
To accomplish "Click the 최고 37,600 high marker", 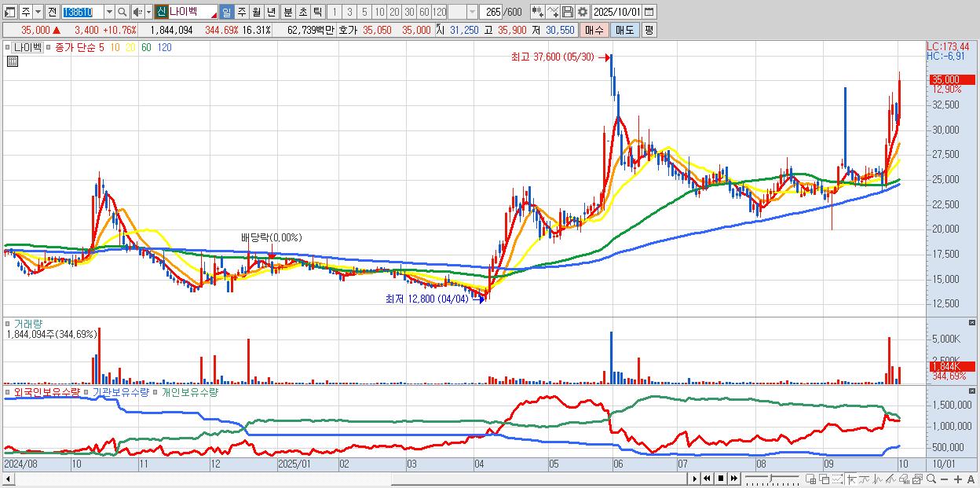I will click(x=561, y=57).
